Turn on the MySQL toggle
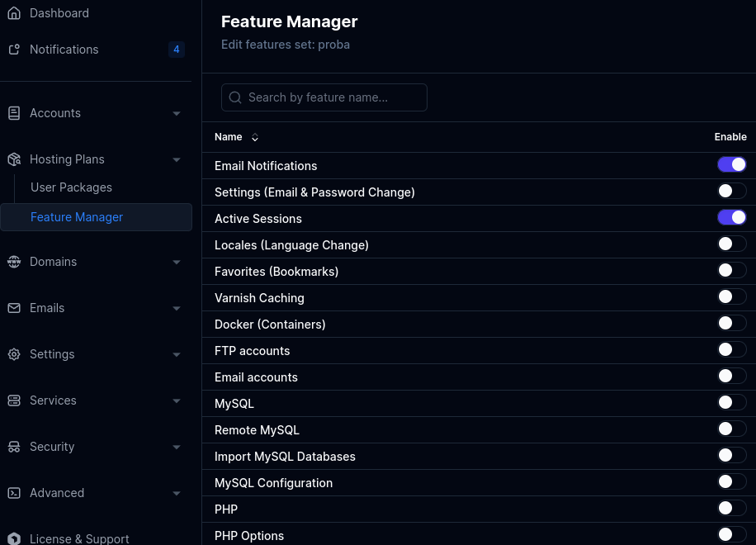This screenshot has height=545, width=756. click(731, 402)
